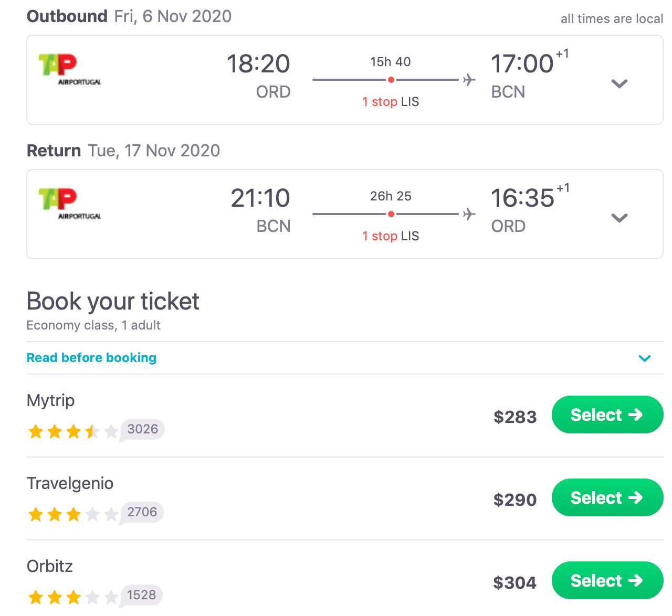
Task: Expand Read before booking chevron
Action: point(645,358)
